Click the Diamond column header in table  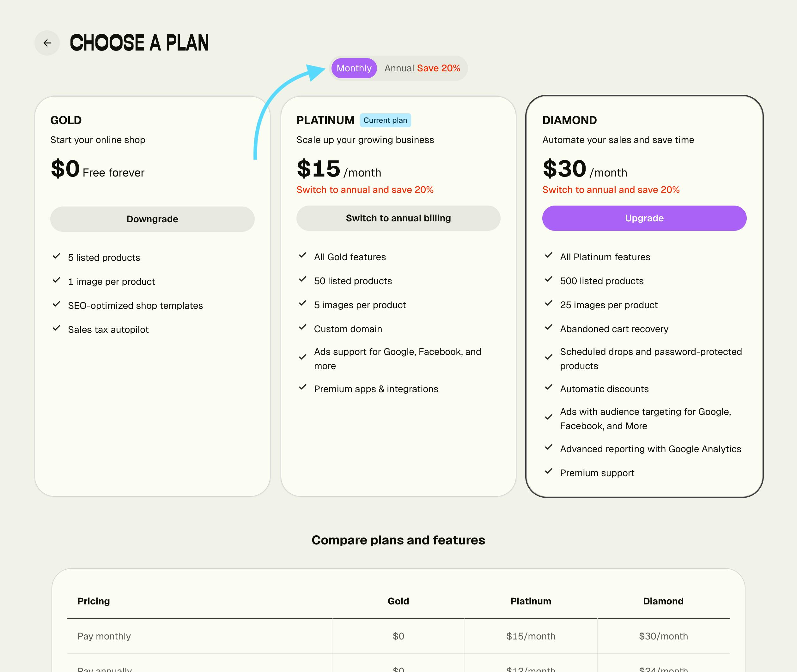coord(663,601)
